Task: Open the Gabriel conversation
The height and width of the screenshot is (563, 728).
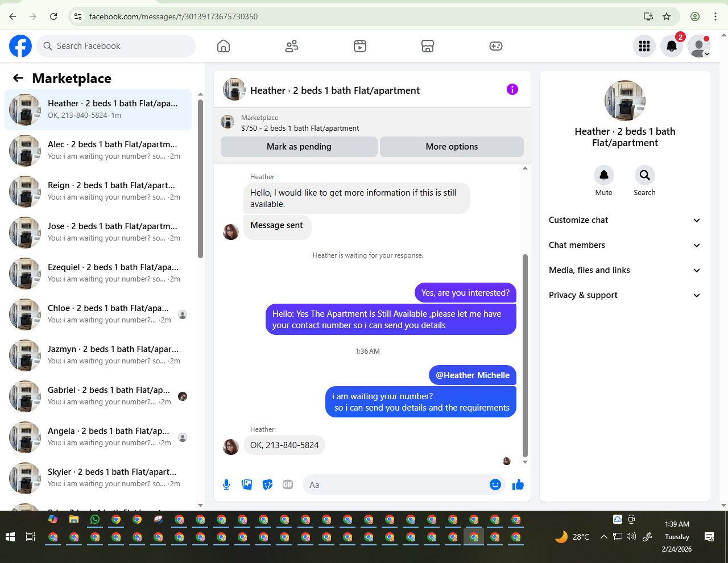Action: [x=98, y=396]
